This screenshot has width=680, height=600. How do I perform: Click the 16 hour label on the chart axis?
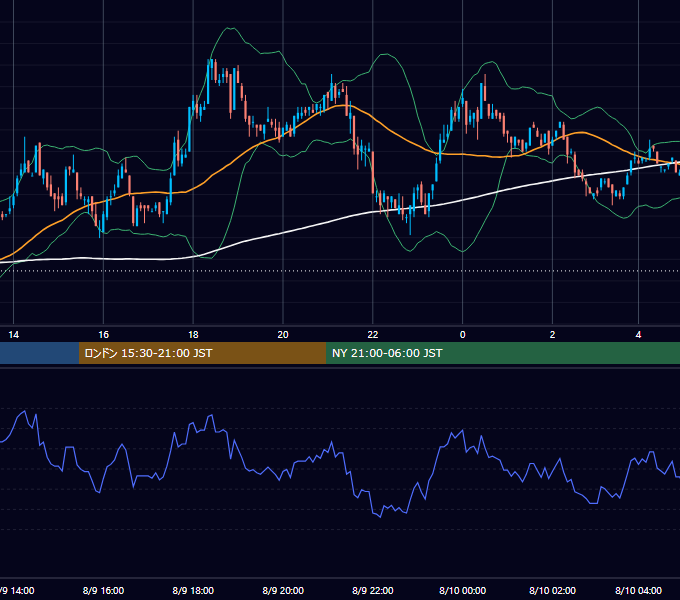click(103, 335)
